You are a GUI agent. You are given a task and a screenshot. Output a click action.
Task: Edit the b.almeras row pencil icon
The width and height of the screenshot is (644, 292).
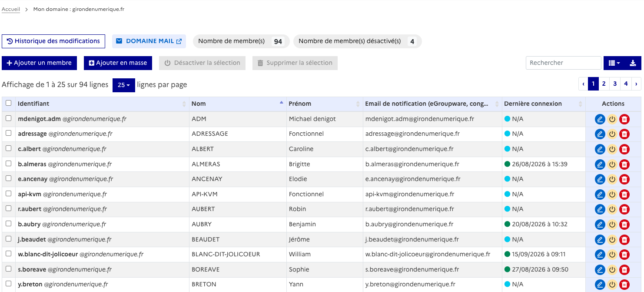tap(600, 164)
